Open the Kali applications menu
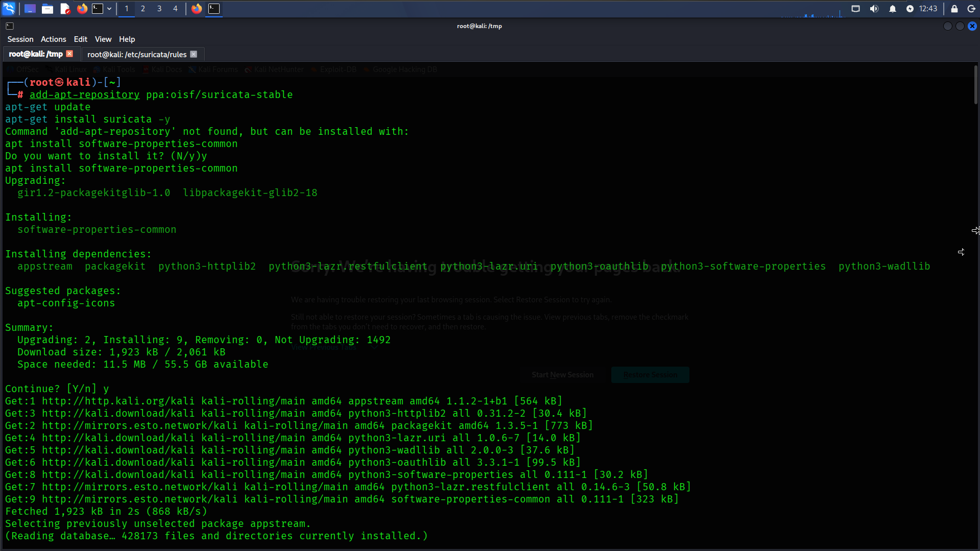 [9, 9]
